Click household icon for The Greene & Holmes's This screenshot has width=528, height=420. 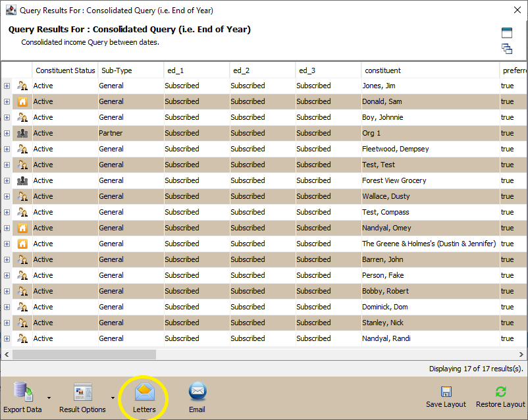pos(22,244)
